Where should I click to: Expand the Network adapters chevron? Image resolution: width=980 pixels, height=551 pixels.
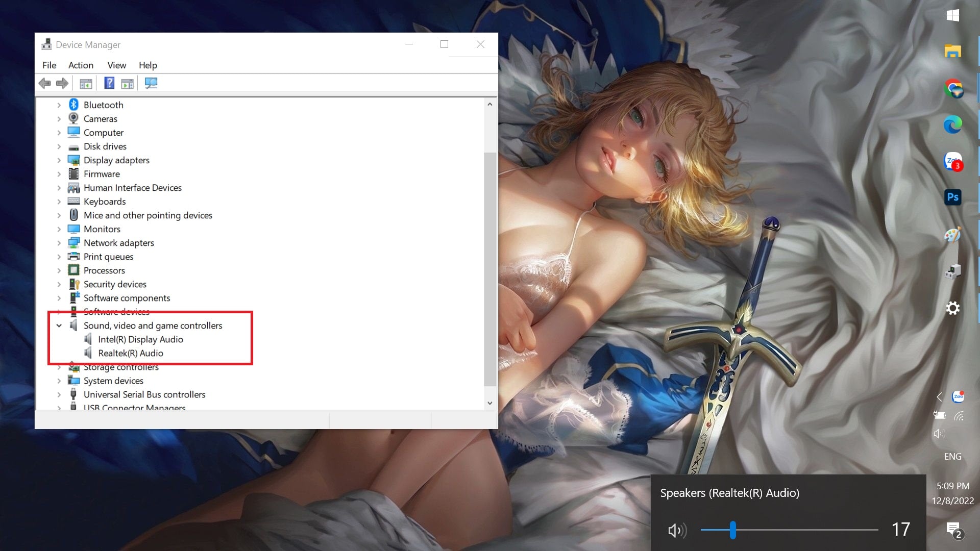click(59, 243)
